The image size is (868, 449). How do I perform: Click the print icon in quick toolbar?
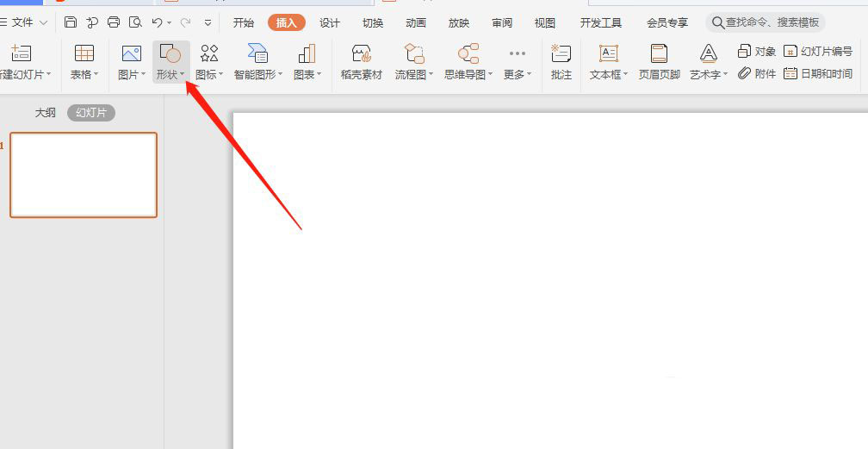(114, 22)
